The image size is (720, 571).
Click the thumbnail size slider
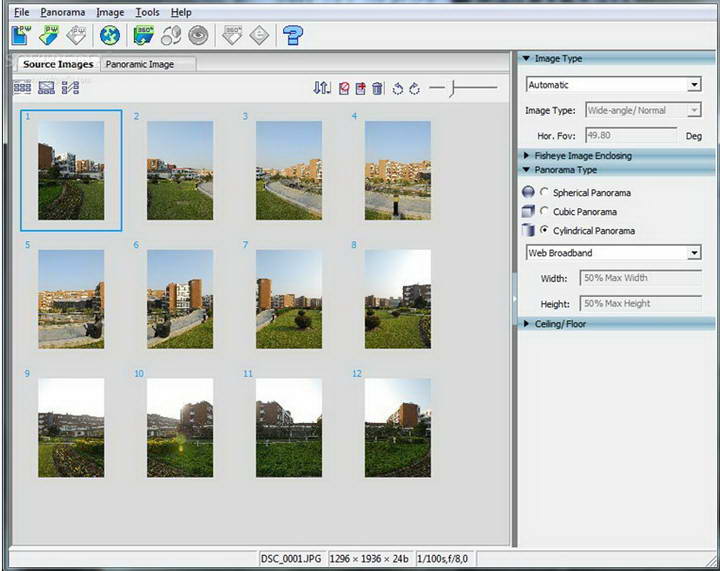pyautogui.click(x=452, y=89)
